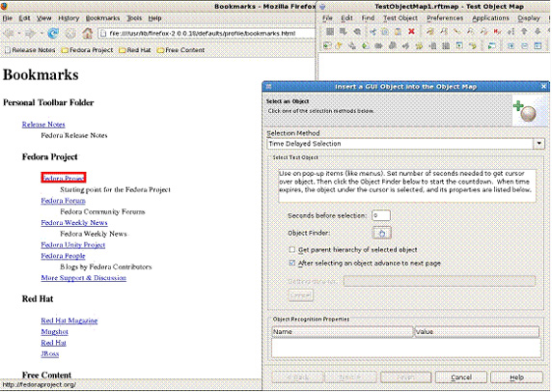Open Firefox History menu
The height and width of the screenshot is (392, 552).
point(69,18)
